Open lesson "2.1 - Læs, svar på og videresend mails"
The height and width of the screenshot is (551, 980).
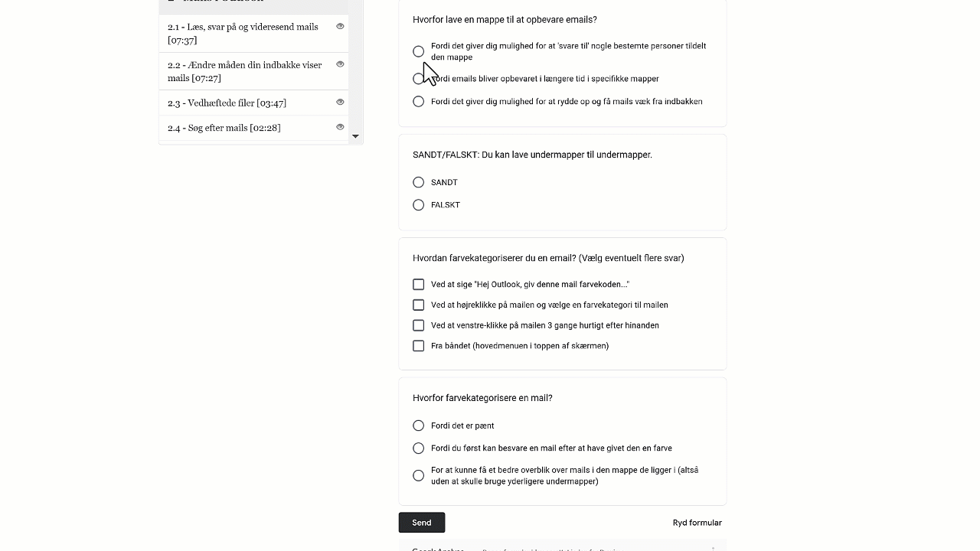243,33
